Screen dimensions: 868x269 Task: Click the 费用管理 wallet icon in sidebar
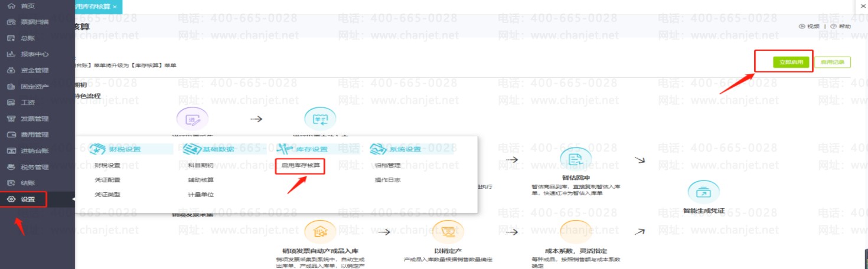[x=11, y=134]
